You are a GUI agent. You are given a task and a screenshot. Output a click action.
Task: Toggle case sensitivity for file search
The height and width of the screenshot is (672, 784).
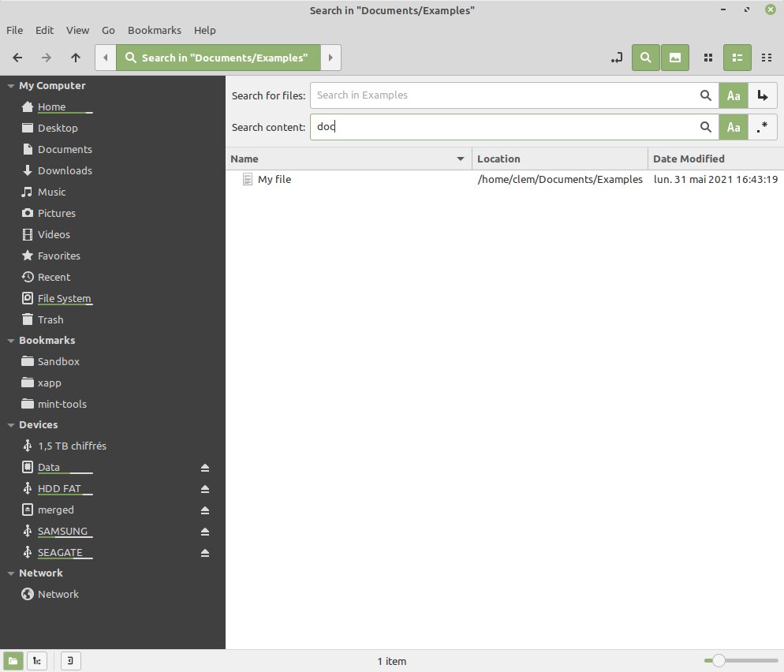[x=734, y=95]
